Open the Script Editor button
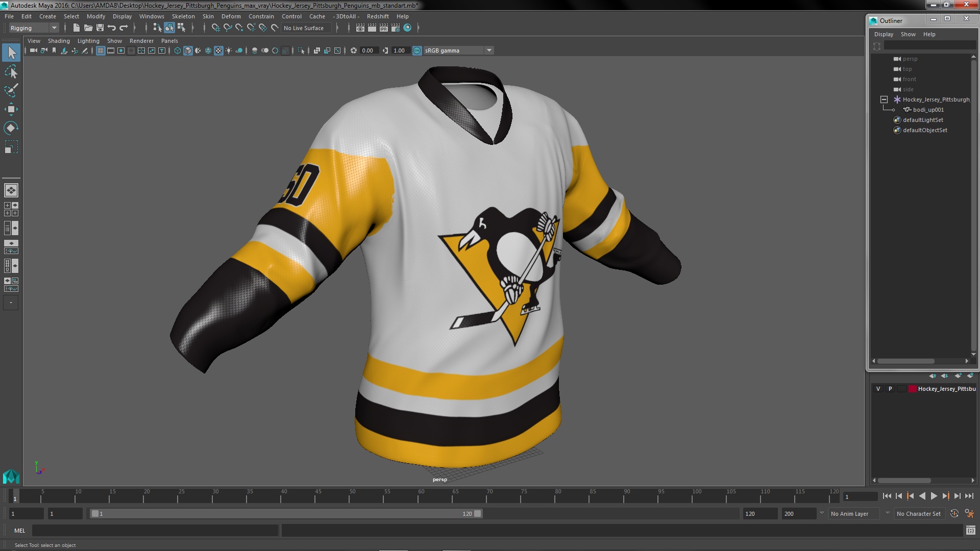The width and height of the screenshot is (980, 551). pyautogui.click(x=970, y=531)
